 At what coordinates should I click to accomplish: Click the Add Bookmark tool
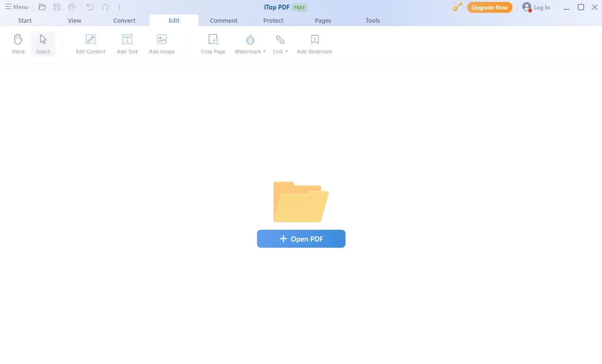pyautogui.click(x=315, y=44)
